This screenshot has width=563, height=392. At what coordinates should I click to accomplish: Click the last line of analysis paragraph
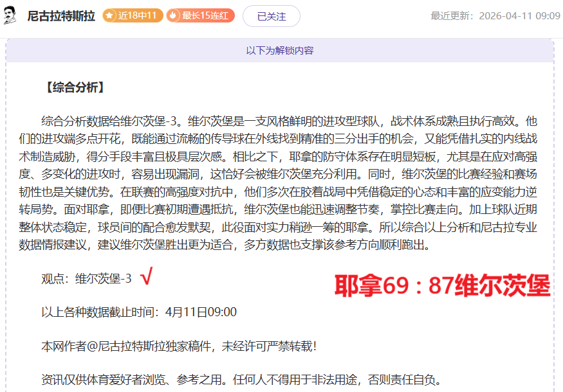click(235, 245)
